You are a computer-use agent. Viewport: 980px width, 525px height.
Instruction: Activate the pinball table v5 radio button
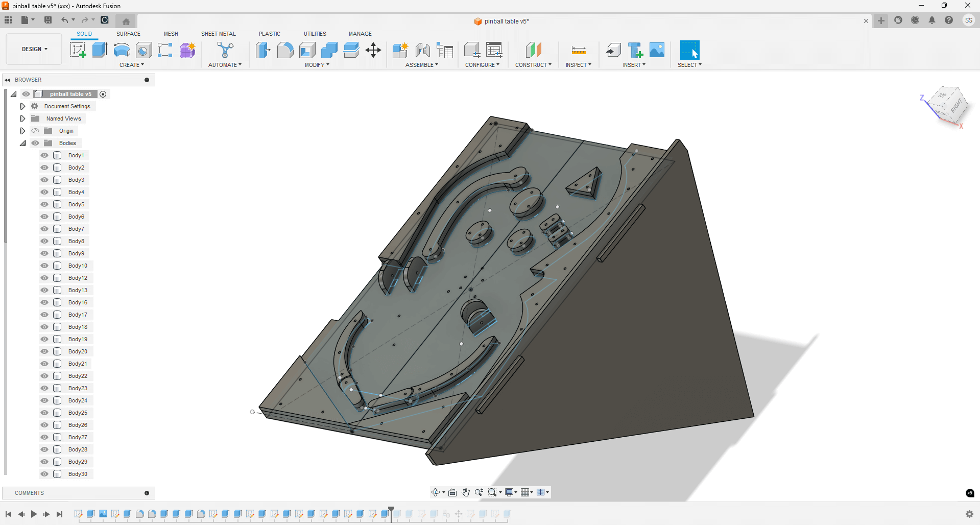click(x=103, y=94)
